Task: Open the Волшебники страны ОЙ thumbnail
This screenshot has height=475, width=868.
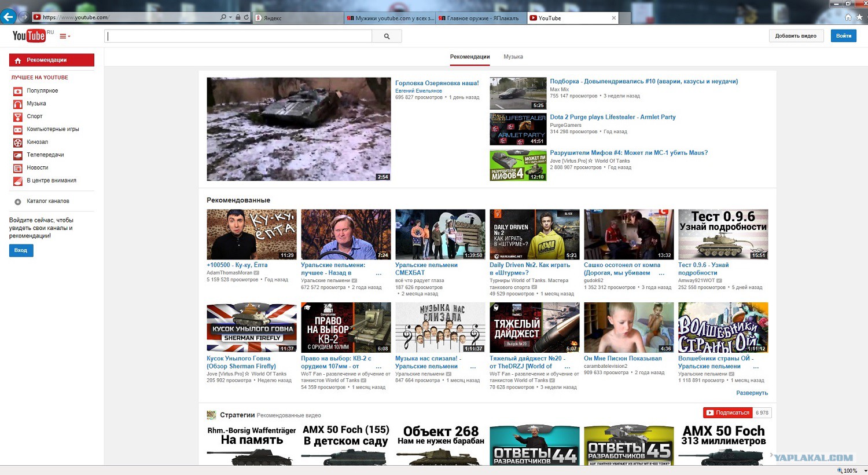Action: point(723,327)
